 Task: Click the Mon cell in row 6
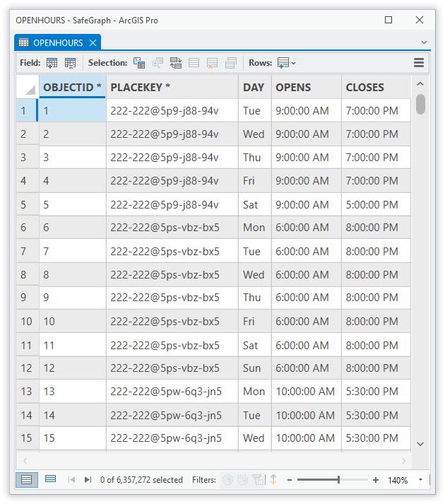(255, 227)
